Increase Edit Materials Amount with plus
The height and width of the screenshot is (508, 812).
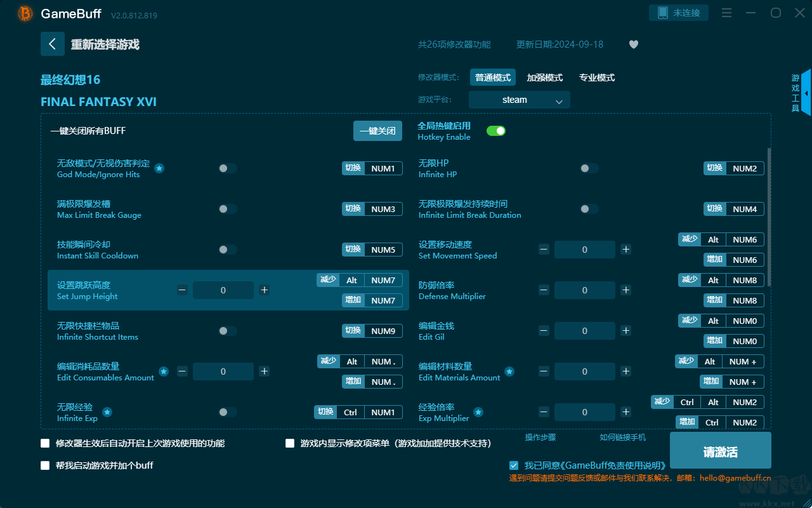pos(626,371)
